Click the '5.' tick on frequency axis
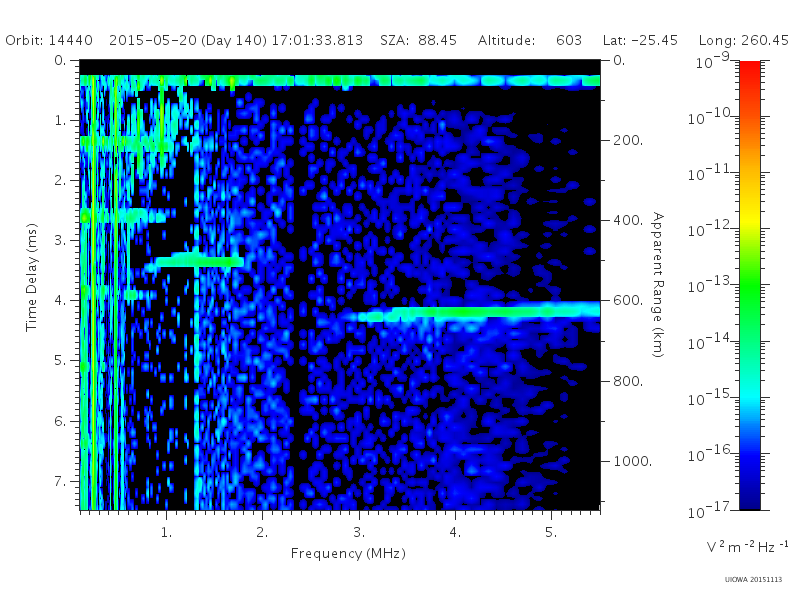This screenshot has width=800, height=600. pyautogui.click(x=551, y=532)
